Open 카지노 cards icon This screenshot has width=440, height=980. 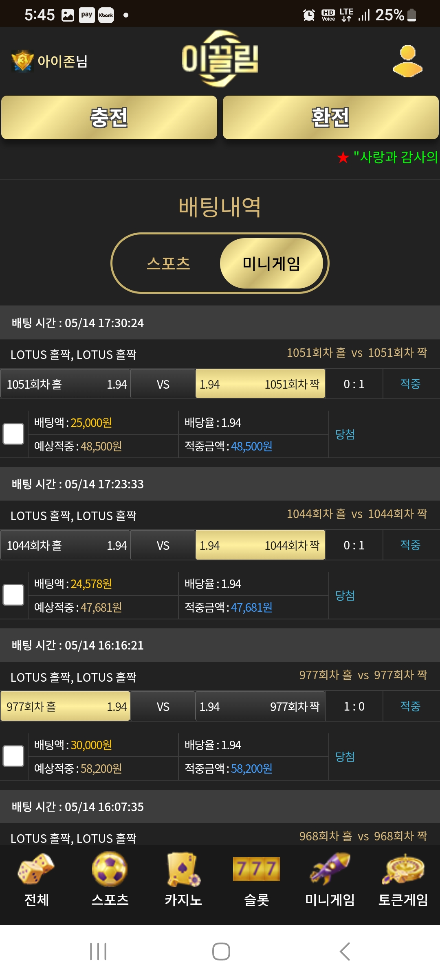(x=183, y=869)
